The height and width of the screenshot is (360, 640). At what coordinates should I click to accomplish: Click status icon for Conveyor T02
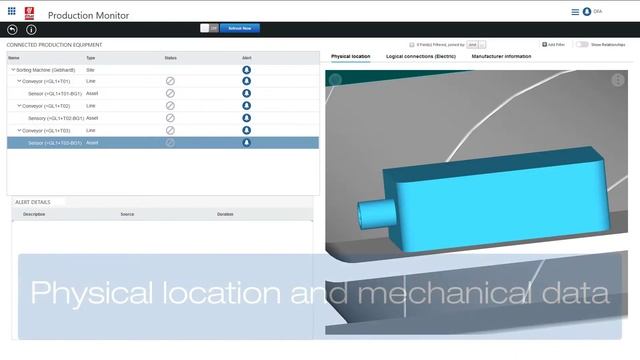tap(170, 106)
